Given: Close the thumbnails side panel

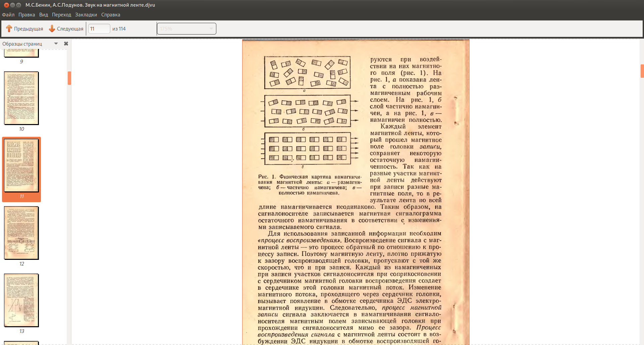Looking at the screenshot, I should click(66, 44).
